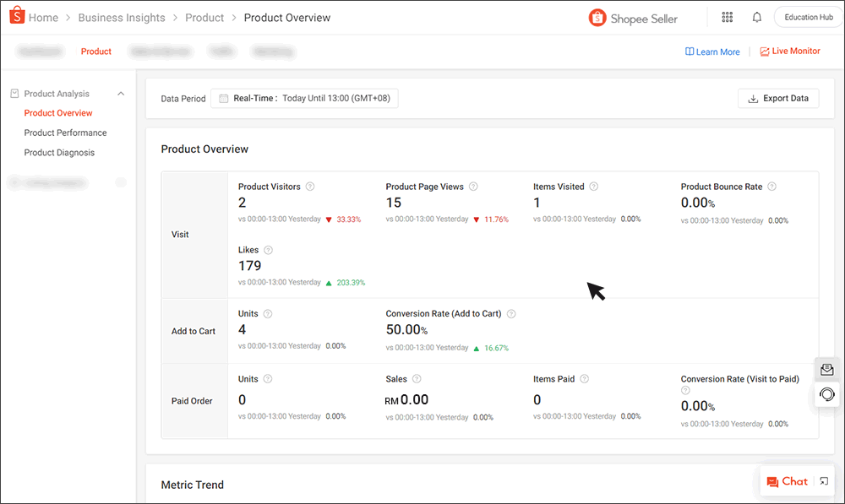Open the apps grid menu in the header

click(727, 17)
